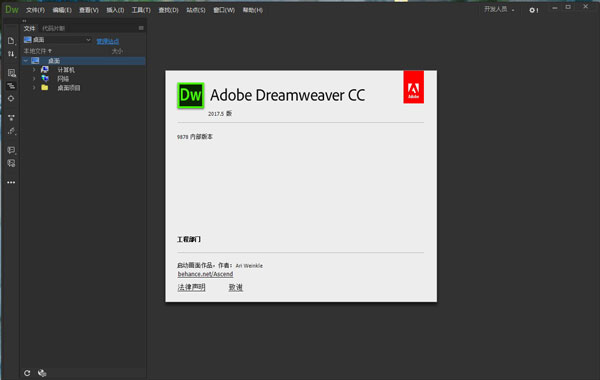Expand the 桌面项目 folder node
The height and width of the screenshot is (380, 600).
coord(34,88)
